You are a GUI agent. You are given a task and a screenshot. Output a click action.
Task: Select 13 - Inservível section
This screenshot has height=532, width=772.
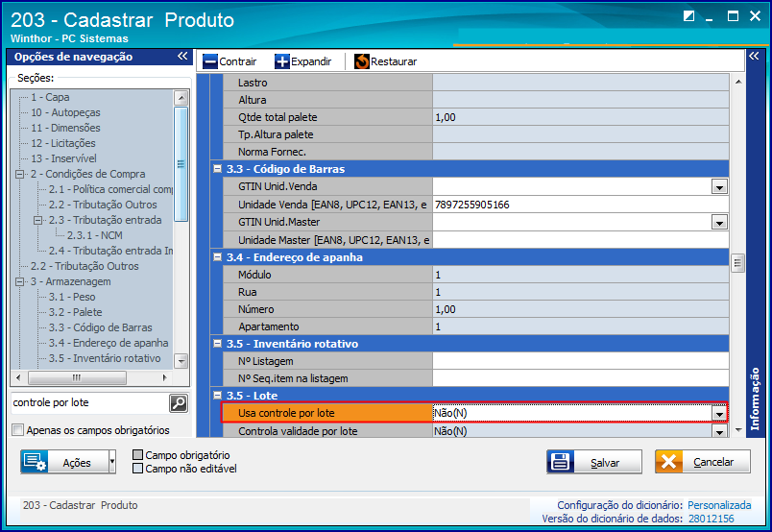point(63,158)
